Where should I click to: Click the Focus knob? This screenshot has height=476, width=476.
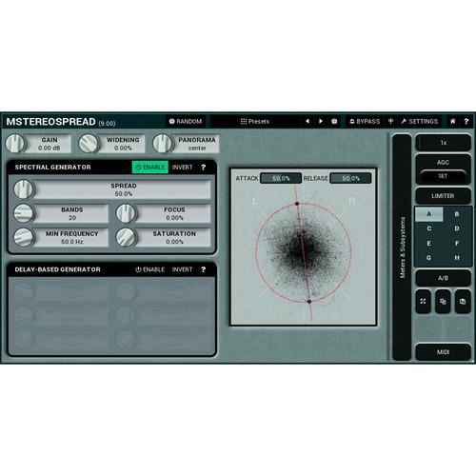point(126,213)
